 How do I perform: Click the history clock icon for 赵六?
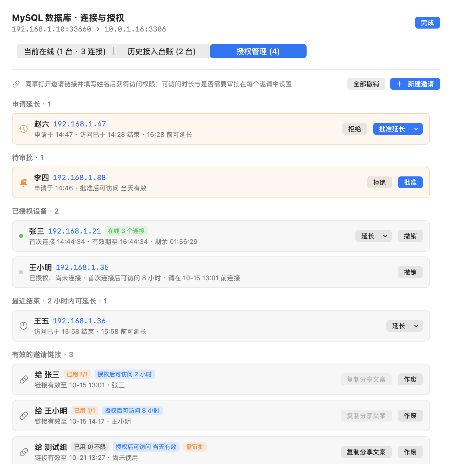tap(23, 129)
